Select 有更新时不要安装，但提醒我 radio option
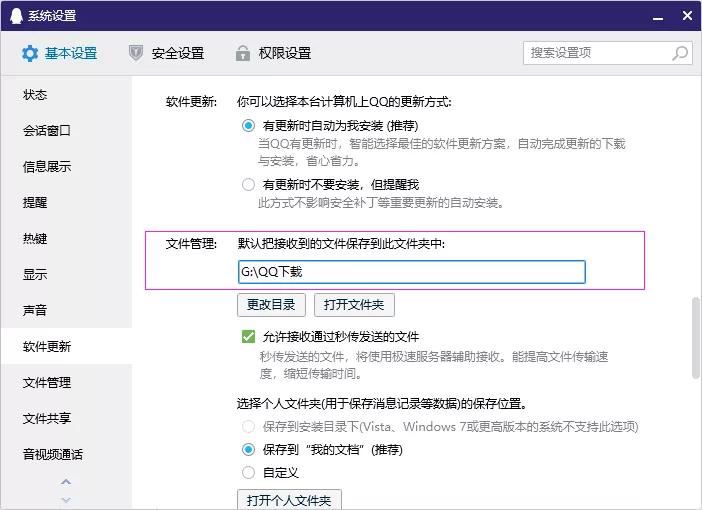This screenshot has height=510, width=702. (248, 184)
